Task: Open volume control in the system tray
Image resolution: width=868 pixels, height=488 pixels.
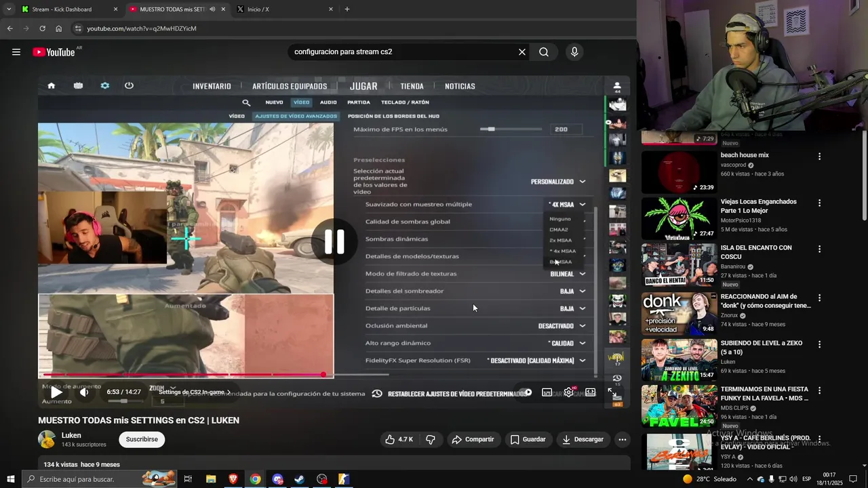Action: (794, 479)
